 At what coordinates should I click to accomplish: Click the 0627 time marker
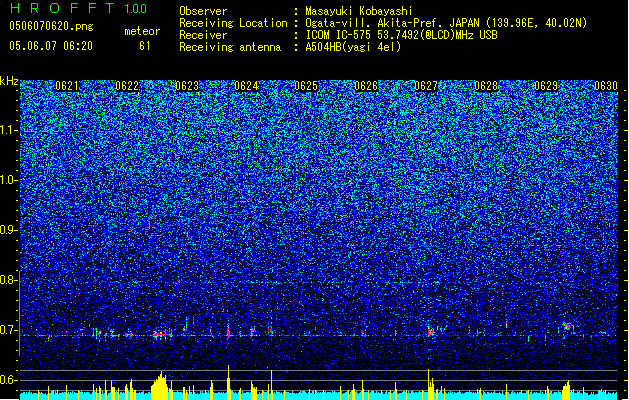[426, 86]
